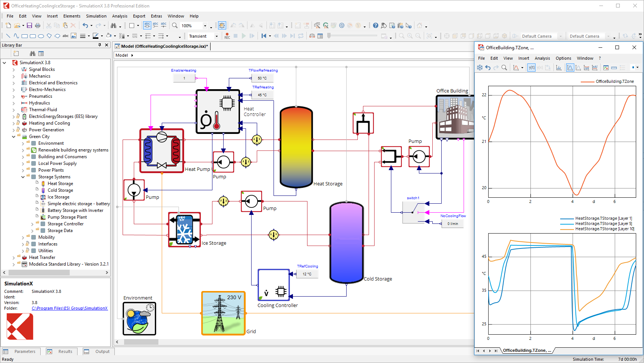
Task: Start the transient simulation run
Action: click(x=243, y=36)
